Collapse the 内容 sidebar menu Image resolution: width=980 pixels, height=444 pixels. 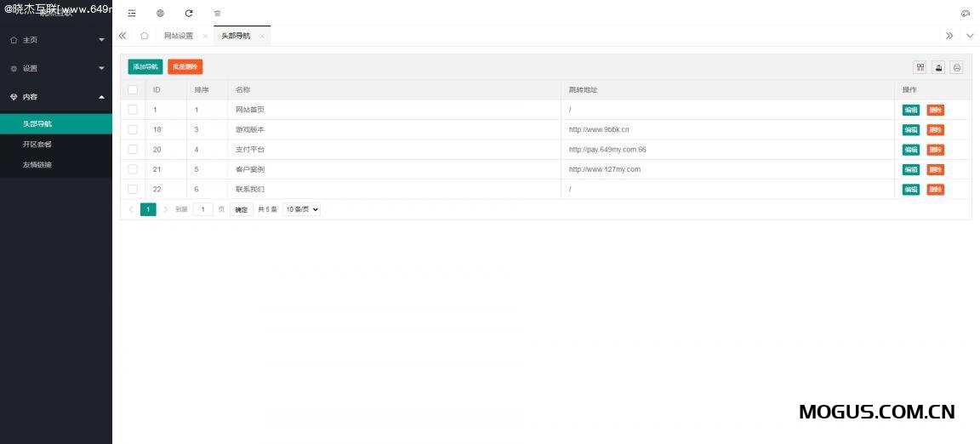[x=56, y=97]
